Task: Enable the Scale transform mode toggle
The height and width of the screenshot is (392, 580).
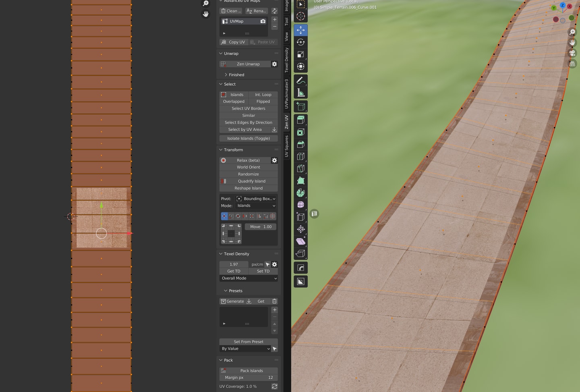Action: pyautogui.click(x=231, y=216)
